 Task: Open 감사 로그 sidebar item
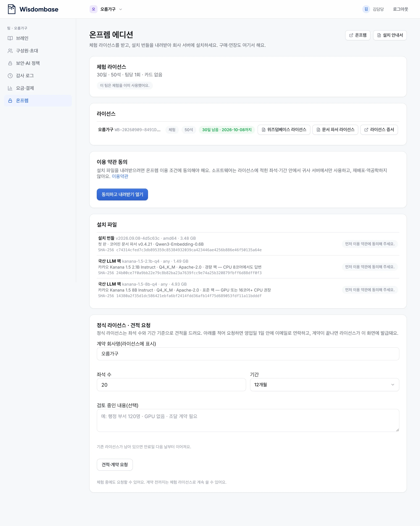pos(38,76)
